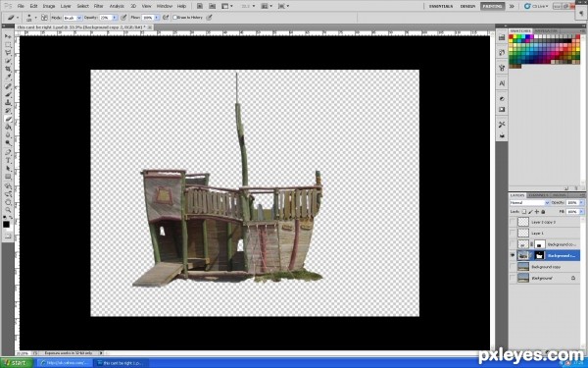Enable airbrush mode in options bar
The image size is (588, 368).
[166, 18]
